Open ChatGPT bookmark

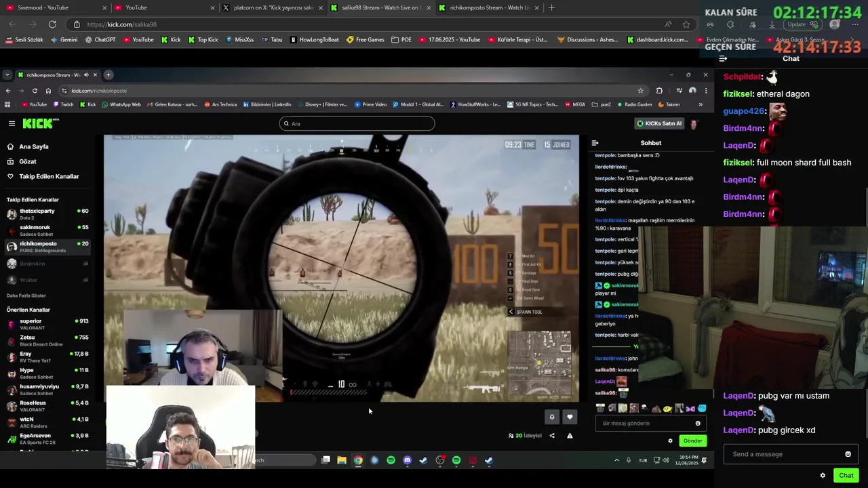tap(100, 40)
